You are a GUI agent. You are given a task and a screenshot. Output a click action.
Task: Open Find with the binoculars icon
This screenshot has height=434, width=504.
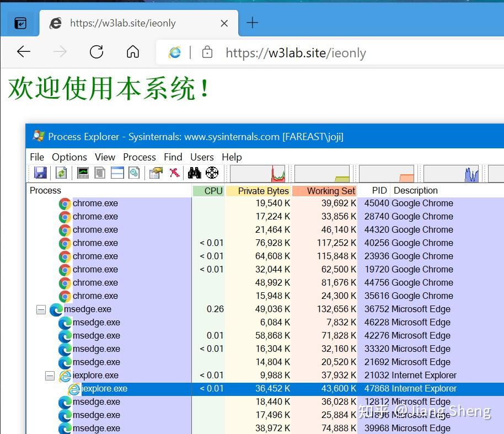pyautogui.click(x=194, y=173)
